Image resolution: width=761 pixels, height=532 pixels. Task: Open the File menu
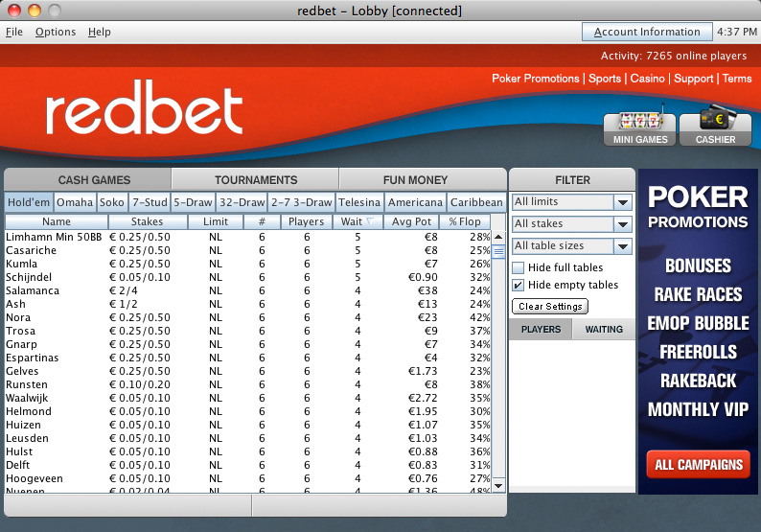14,32
